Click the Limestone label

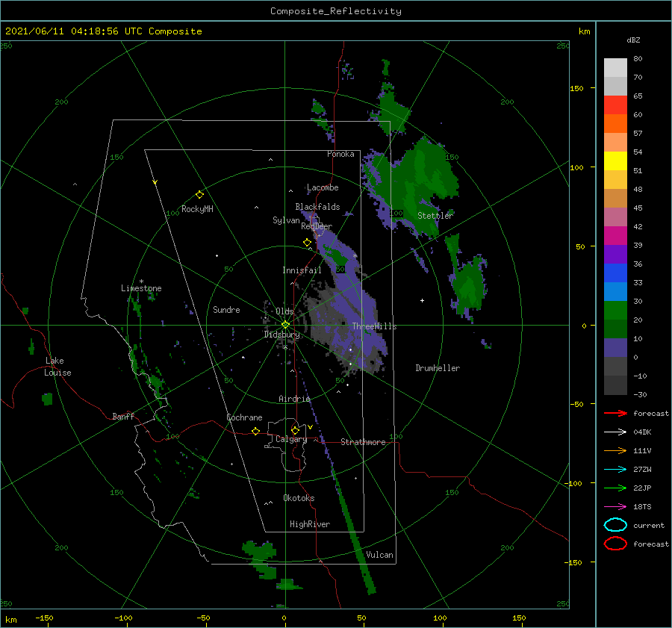[141, 288]
